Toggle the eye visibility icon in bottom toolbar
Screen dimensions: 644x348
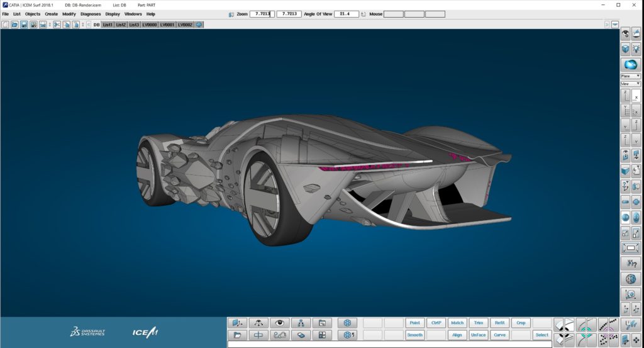[x=279, y=323]
